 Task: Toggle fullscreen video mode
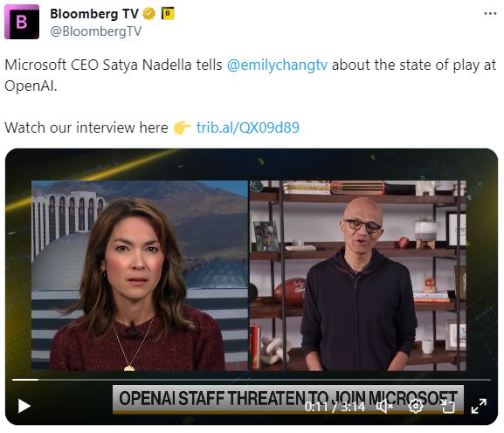[479, 406]
